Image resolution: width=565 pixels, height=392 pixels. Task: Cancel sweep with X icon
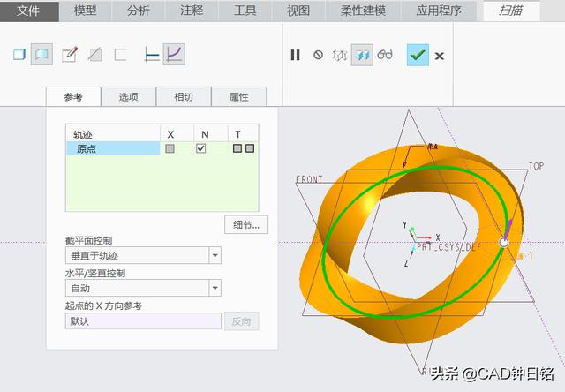[x=440, y=56]
